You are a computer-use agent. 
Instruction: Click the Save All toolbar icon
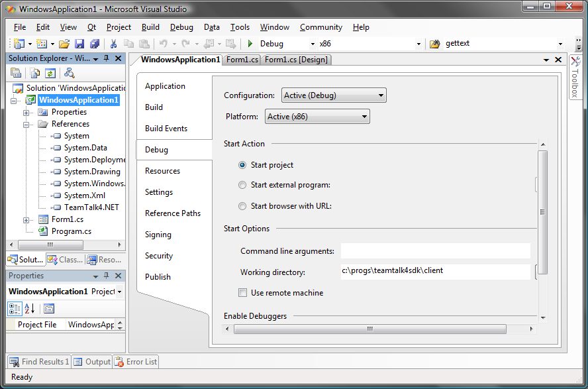tap(94, 44)
